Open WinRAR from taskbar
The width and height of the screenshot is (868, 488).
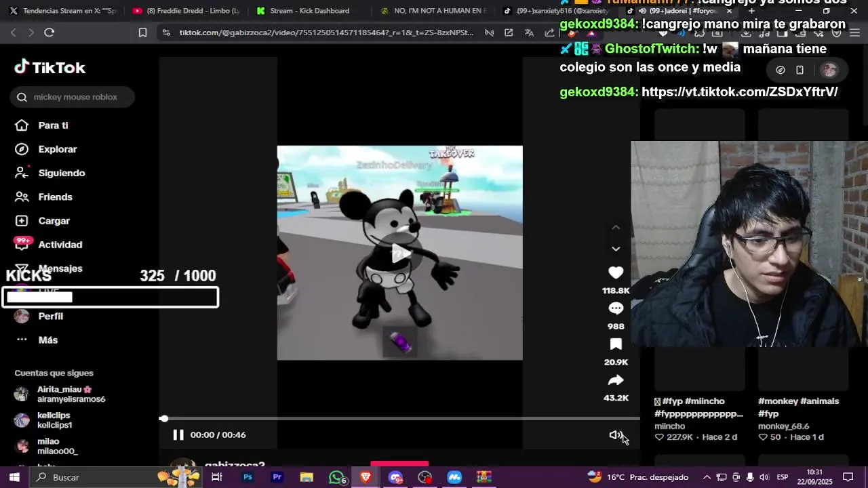coord(484,477)
